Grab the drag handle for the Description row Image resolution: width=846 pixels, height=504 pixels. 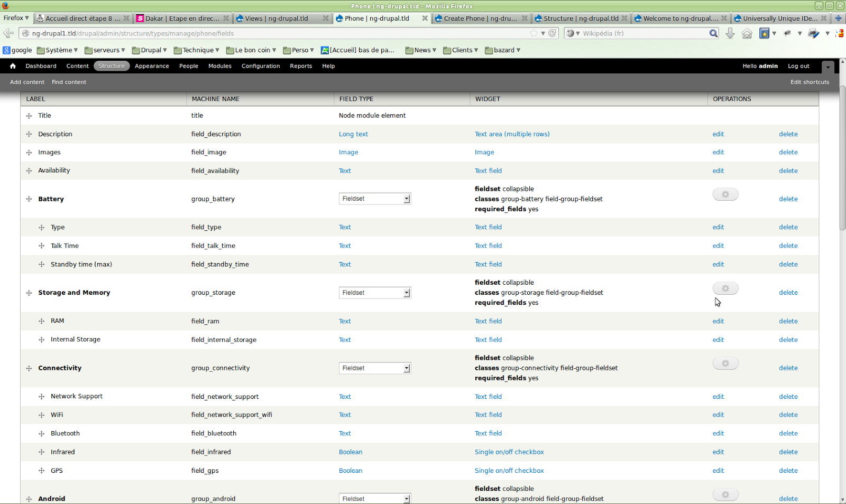click(x=29, y=134)
